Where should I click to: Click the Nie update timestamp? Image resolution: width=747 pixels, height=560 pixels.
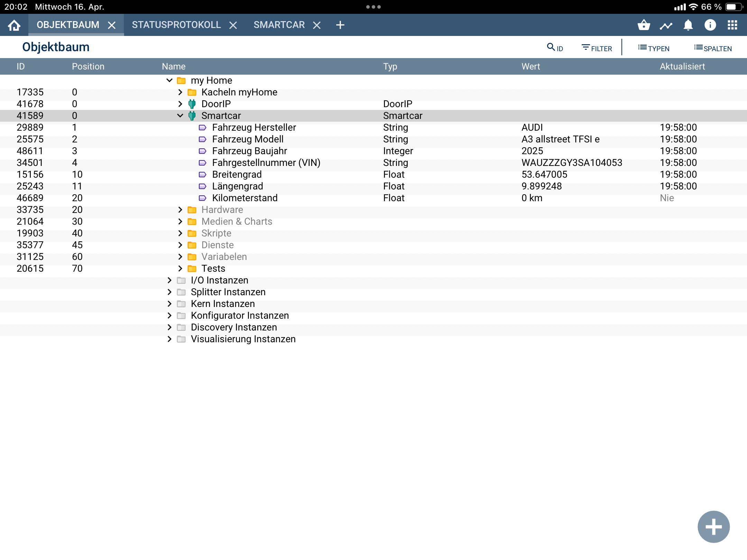667,198
